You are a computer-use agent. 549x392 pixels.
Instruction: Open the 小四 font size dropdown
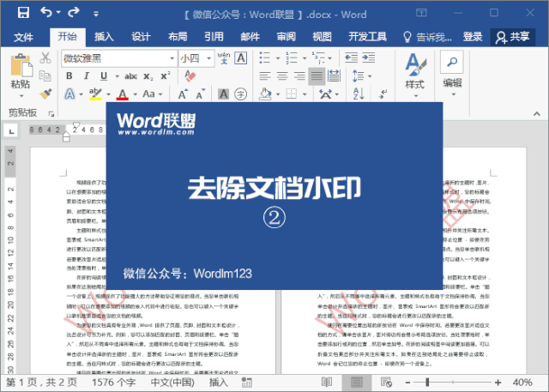click(209, 58)
